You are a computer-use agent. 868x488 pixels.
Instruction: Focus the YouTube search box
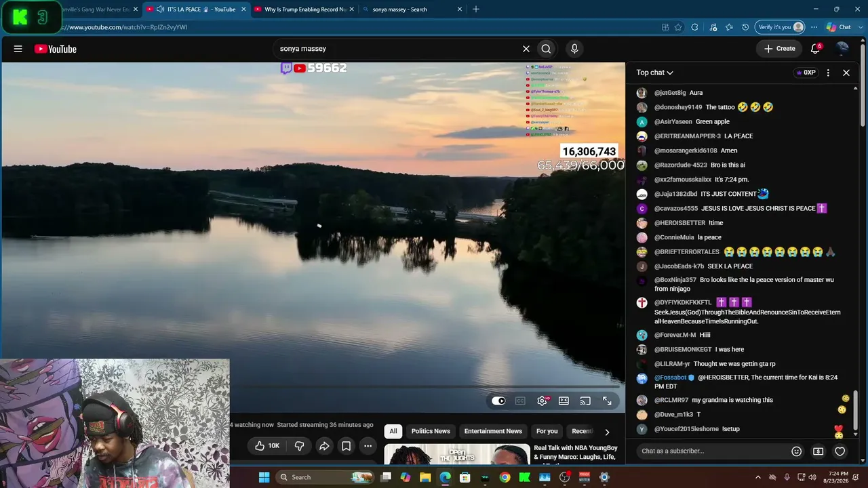tap(397, 49)
